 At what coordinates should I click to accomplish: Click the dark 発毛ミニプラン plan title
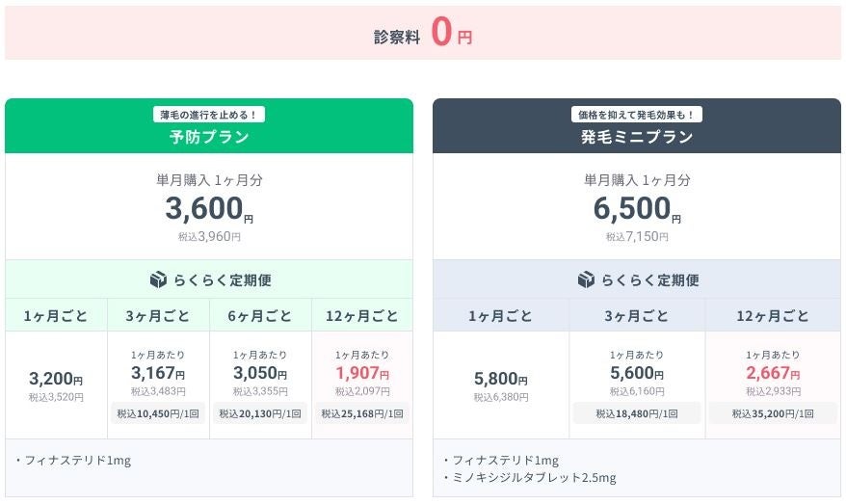pos(637,137)
